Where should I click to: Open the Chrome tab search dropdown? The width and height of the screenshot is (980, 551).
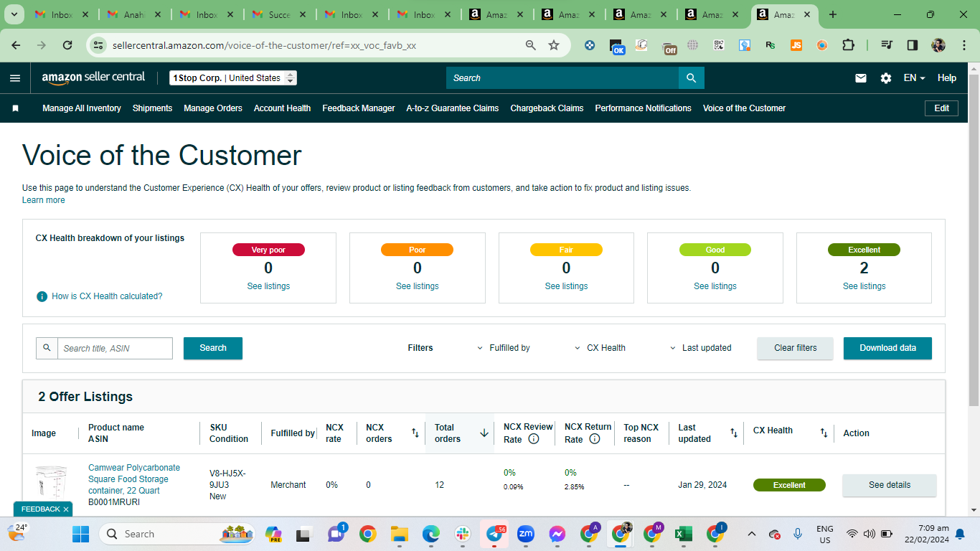pyautogui.click(x=15, y=14)
